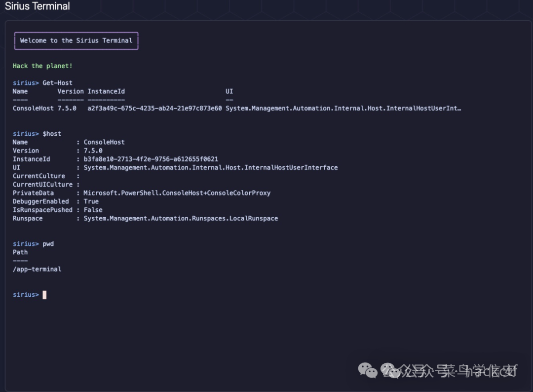The width and height of the screenshot is (533, 392).
Task: Click the $host command text
Action: (x=52, y=134)
